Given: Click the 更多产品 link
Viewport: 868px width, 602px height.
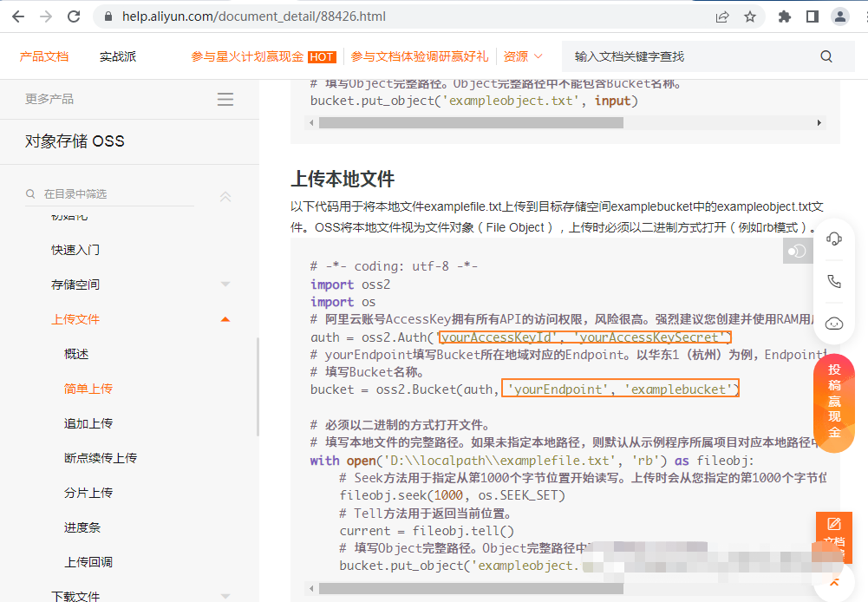Looking at the screenshot, I should coord(49,99).
